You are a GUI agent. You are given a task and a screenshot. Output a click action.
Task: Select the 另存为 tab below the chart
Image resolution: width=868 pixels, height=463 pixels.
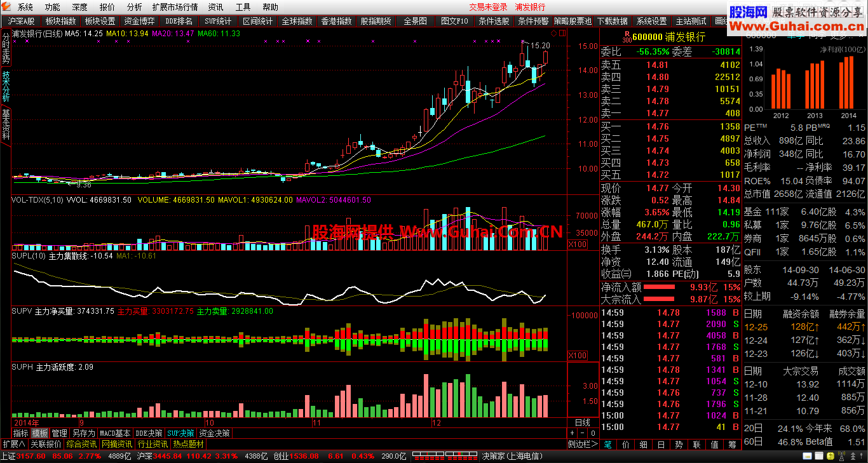click(x=83, y=433)
